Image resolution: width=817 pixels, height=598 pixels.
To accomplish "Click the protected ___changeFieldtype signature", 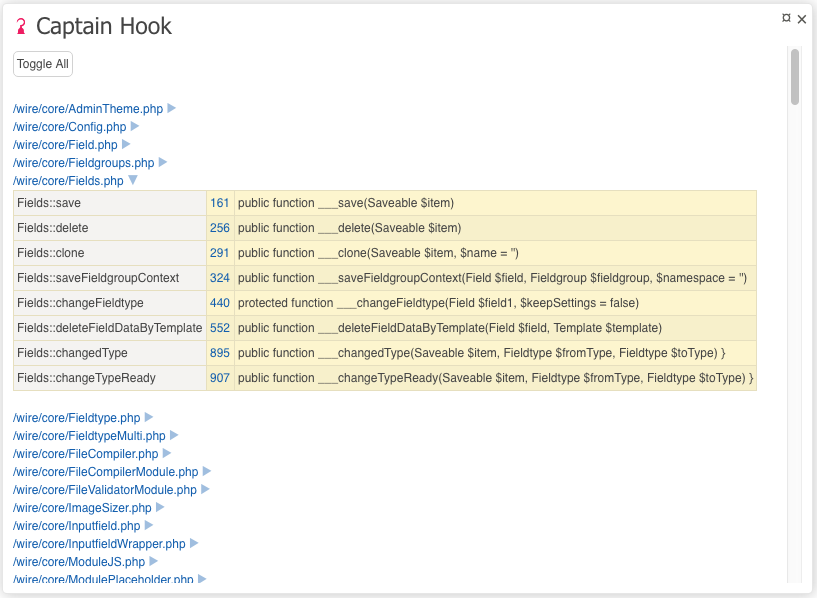I will 438,303.
